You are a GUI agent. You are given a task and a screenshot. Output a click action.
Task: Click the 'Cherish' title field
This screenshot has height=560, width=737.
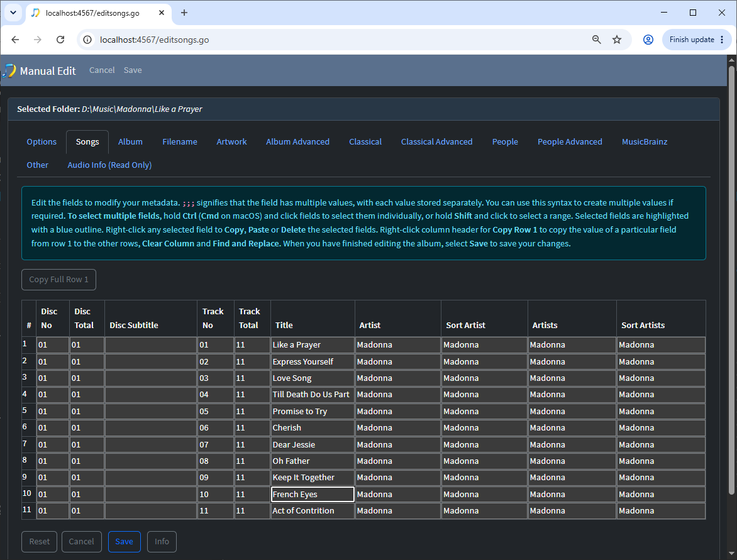(313, 428)
